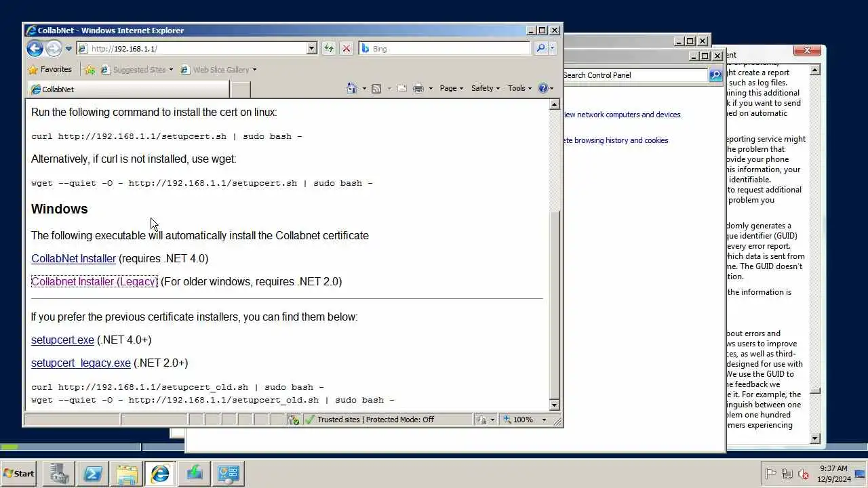Viewport: 868px width, 488px height.
Task: Click the address bar showing http://192.168.1.1/
Action: tap(191, 49)
